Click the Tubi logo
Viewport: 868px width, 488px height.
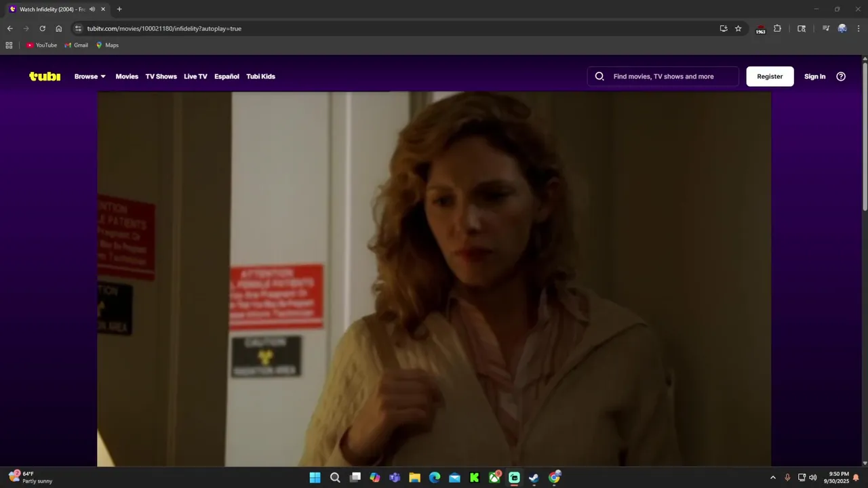pos(45,77)
